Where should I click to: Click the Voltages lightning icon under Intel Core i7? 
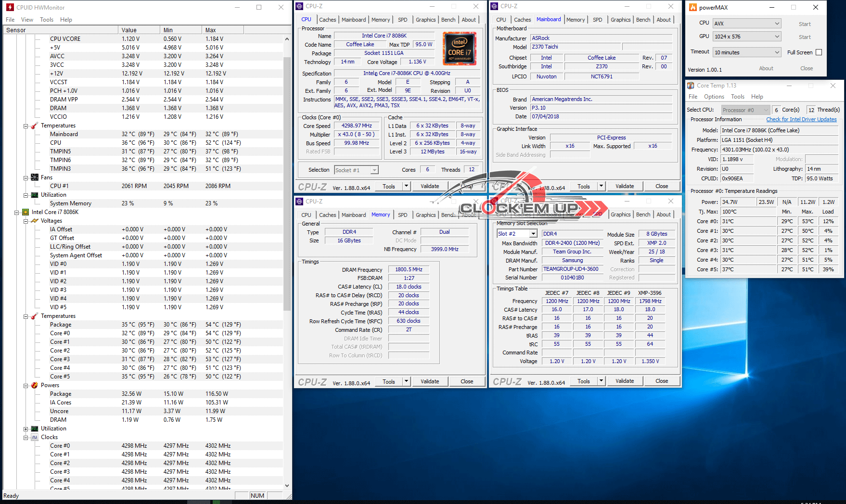35,221
